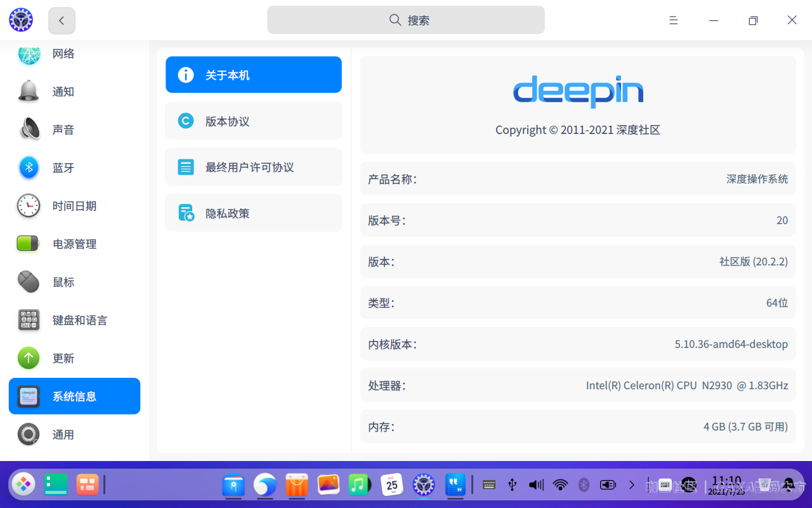The width and height of the screenshot is (812, 508).
Task: Open the 通用 general settings
Action: coord(74,434)
